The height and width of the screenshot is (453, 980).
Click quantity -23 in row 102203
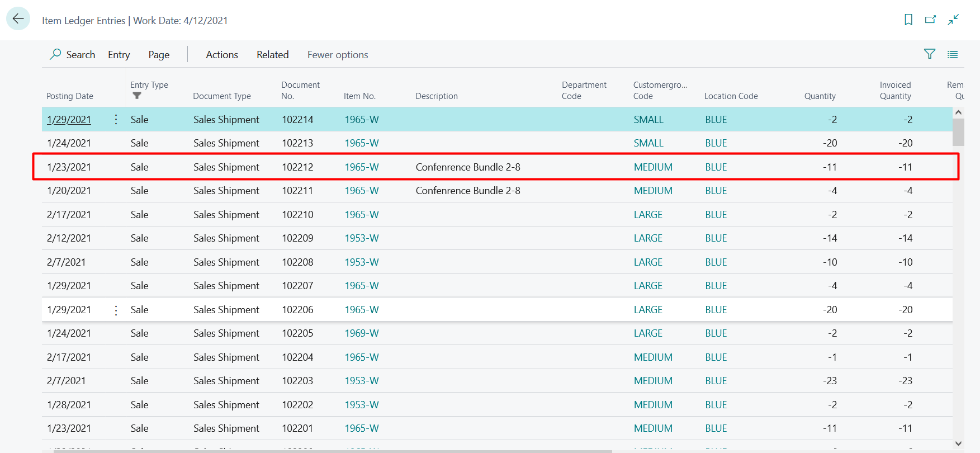[830, 381]
